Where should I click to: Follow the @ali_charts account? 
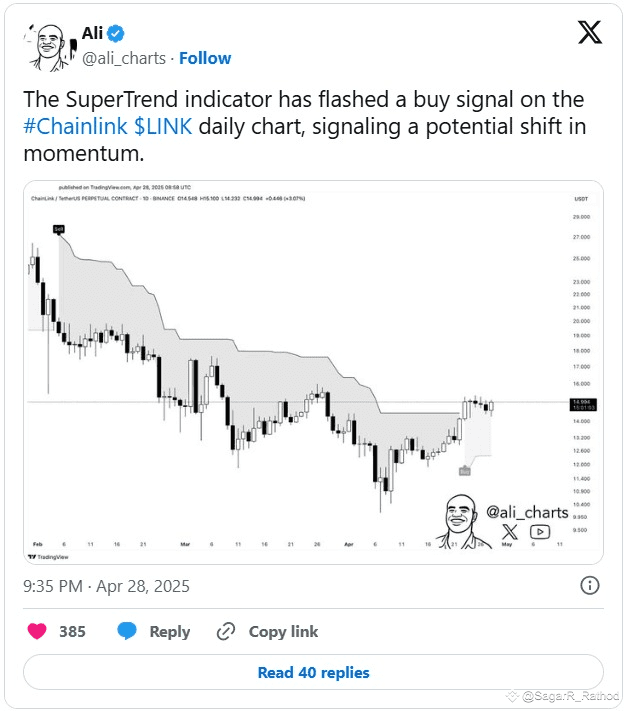pyautogui.click(x=205, y=58)
